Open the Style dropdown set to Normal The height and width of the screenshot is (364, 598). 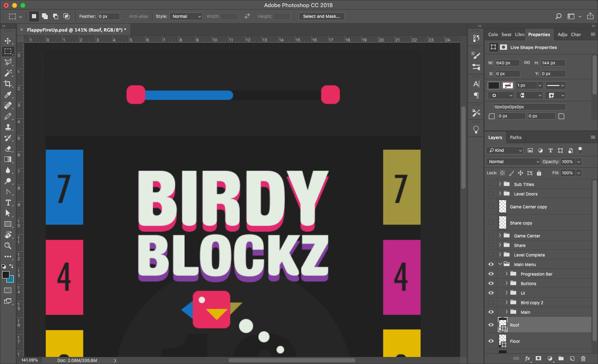pos(186,17)
